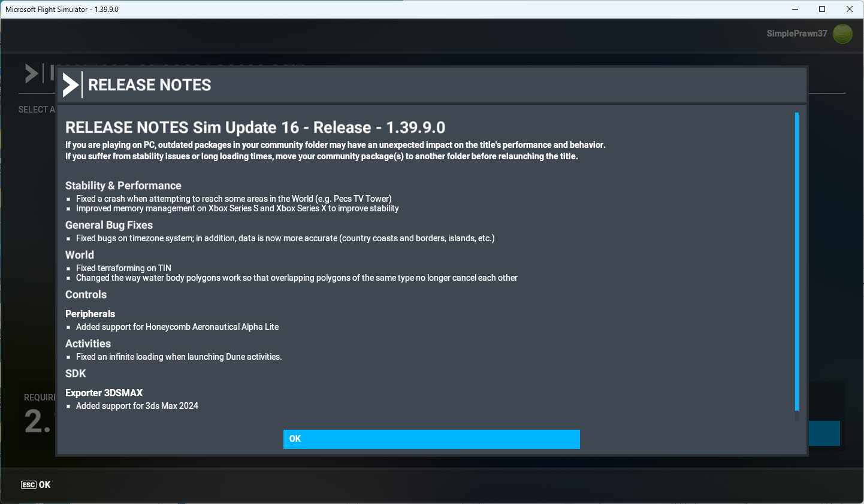Screen dimensions: 864x504
Task: Click the RELEASE NOTES dialog header title
Action: [150, 85]
